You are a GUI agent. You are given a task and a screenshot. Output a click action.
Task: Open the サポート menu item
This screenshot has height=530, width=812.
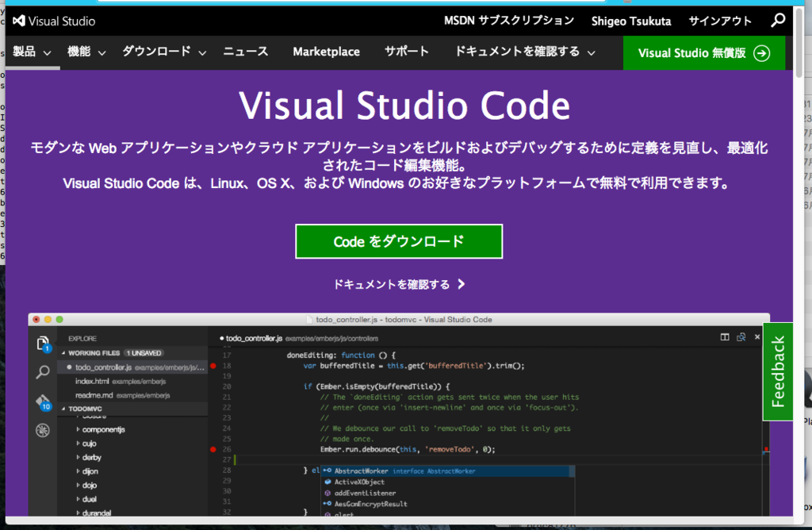pos(407,52)
